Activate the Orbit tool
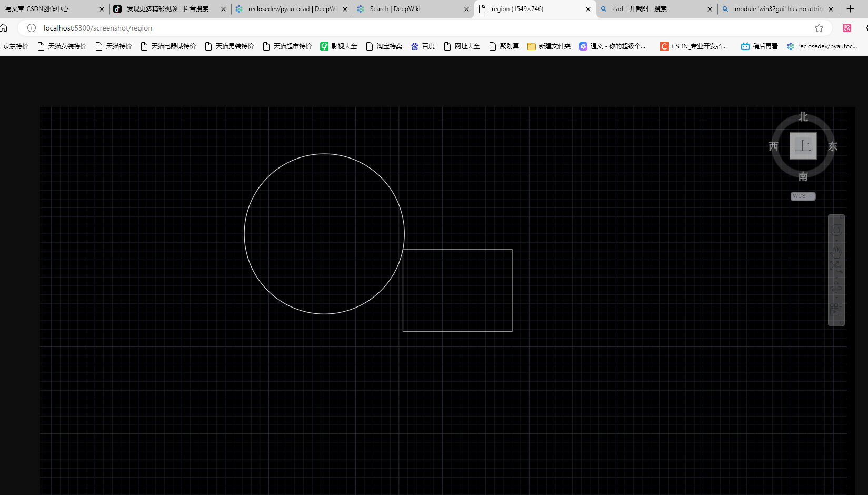This screenshot has width=868, height=495. tap(836, 288)
